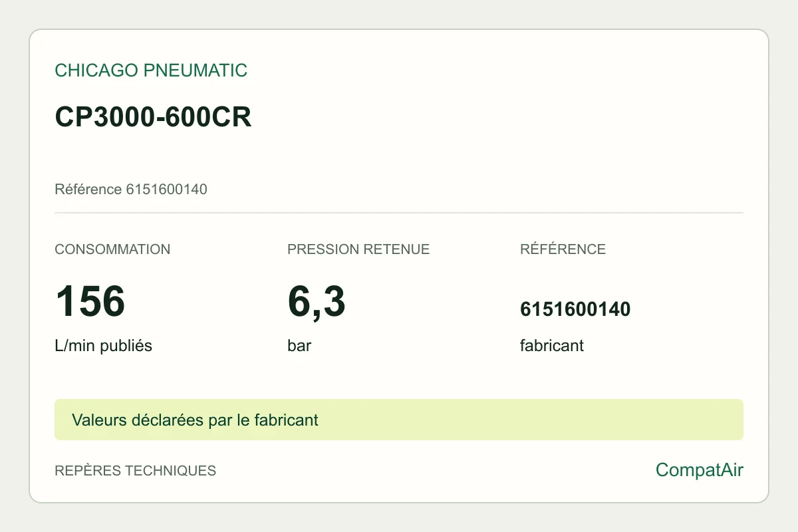
Task: Click the 'Référence 6151600140' line under the title
Action: coord(131,190)
